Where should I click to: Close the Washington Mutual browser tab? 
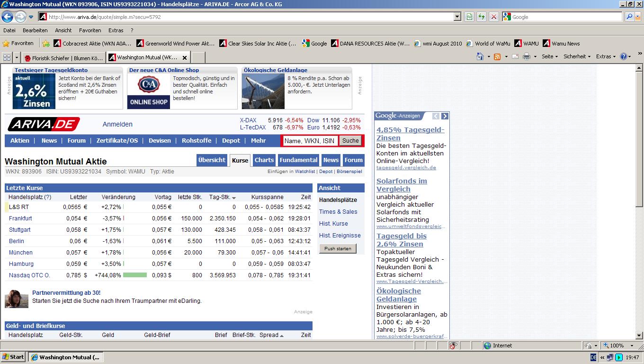click(x=185, y=58)
